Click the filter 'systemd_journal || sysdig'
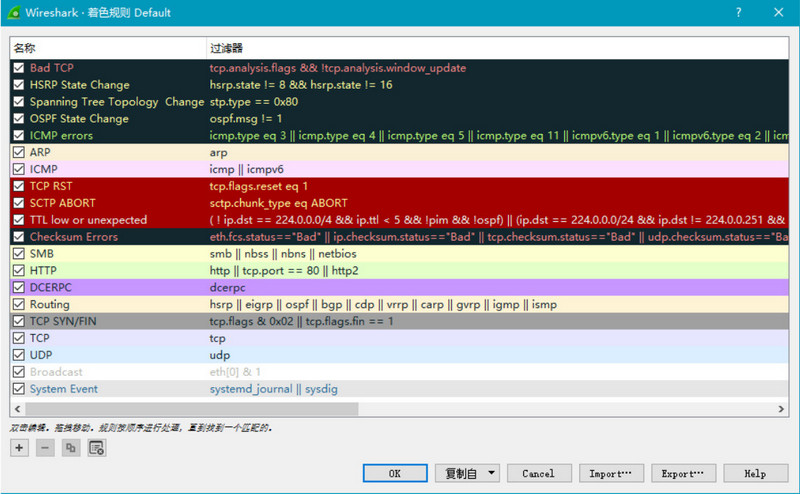The image size is (800, 494). point(273,389)
